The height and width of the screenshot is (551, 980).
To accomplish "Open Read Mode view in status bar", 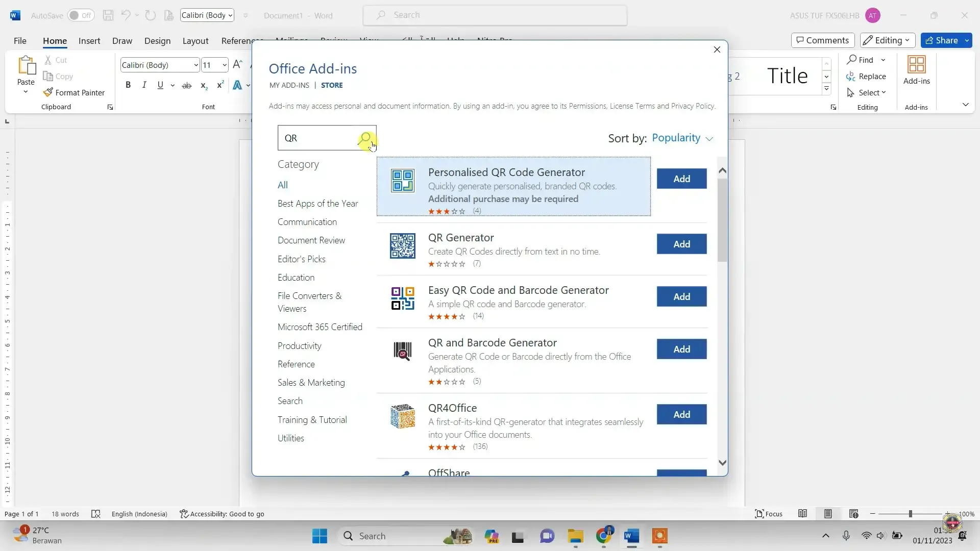I will (x=802, y=514).
